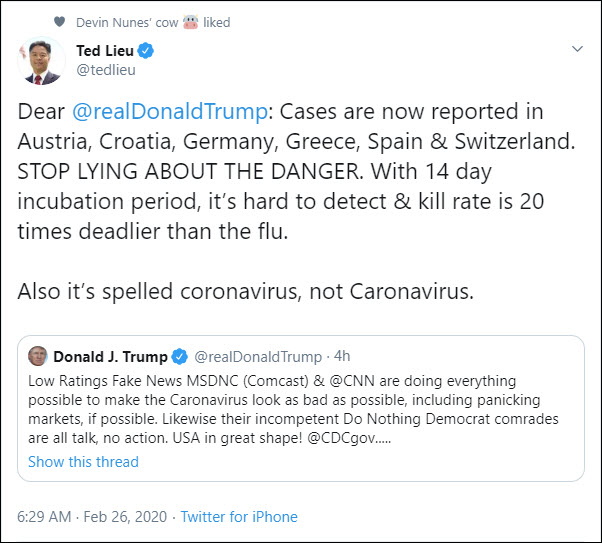Image resolution: width=602 pixels, height=543 pixels.
Task: Click the 6:29 AM Feb 26, 2020 timestamp
Action: pyautogui.click(x=94, y=517)
